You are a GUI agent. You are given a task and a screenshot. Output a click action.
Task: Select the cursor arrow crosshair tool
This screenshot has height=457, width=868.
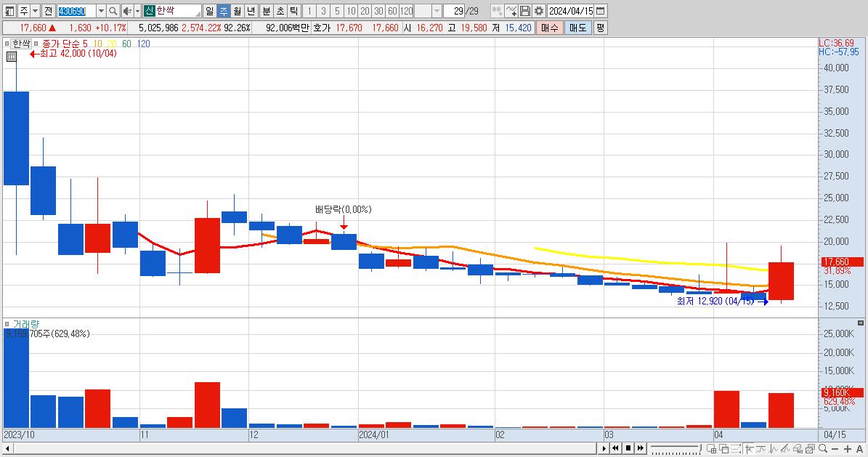(749, 448)
